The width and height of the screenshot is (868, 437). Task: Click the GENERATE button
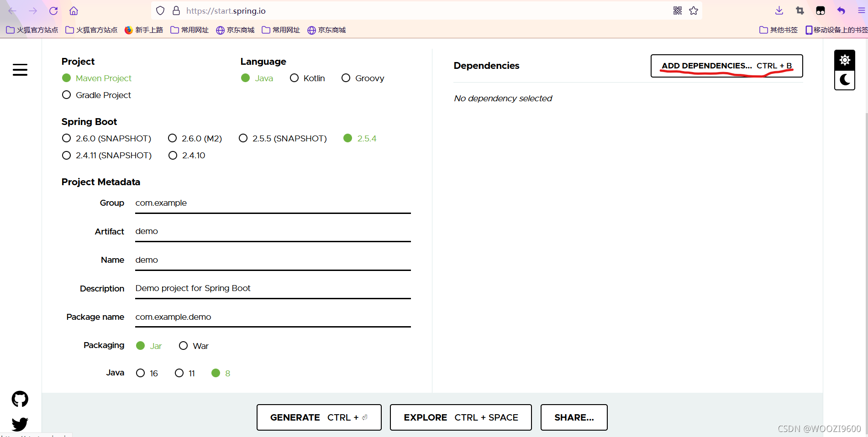(319, 417)
